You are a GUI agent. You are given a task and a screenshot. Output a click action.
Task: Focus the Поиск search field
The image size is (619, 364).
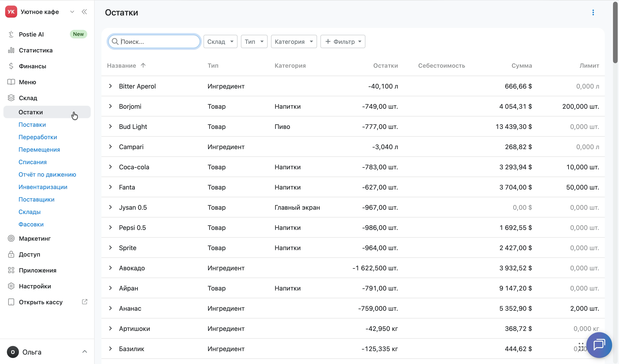154,41
